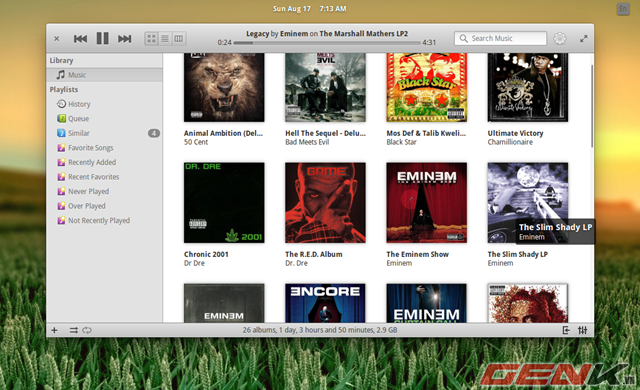Click the Bad Meets Evil artist name
Viewport: 640px width, 390px height.
pos(307,142)
